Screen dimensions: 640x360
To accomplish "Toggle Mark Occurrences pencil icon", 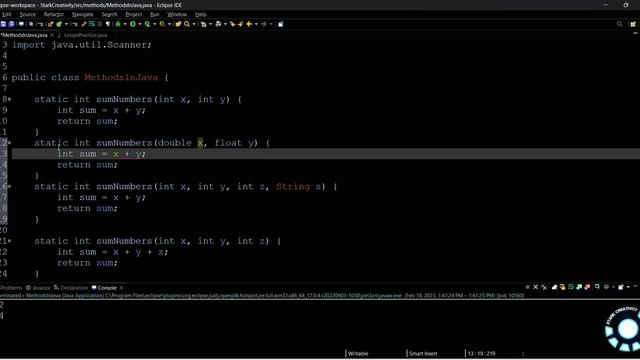I will (x=84, y=24).
